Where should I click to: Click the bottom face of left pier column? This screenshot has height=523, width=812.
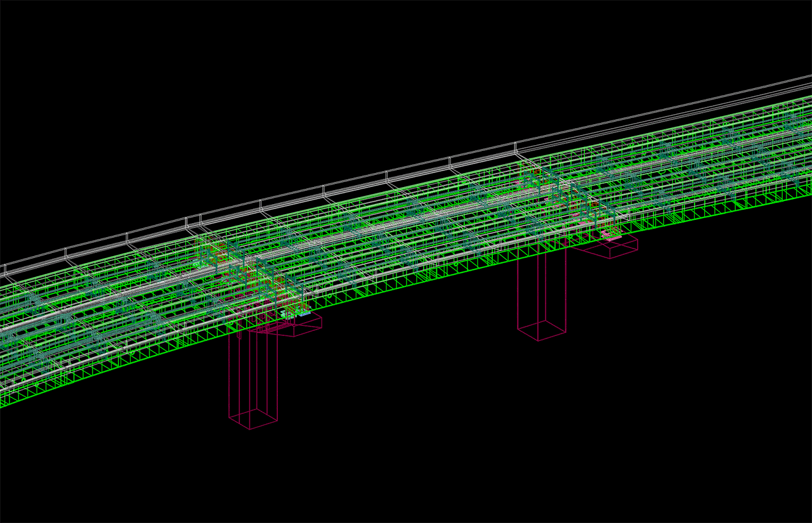(253, 419)
